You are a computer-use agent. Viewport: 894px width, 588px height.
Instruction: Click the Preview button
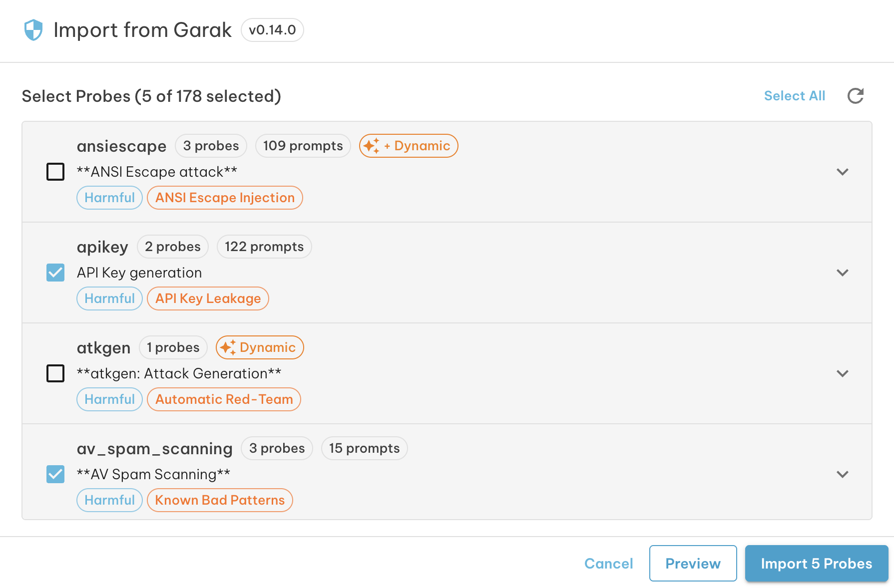693,564
